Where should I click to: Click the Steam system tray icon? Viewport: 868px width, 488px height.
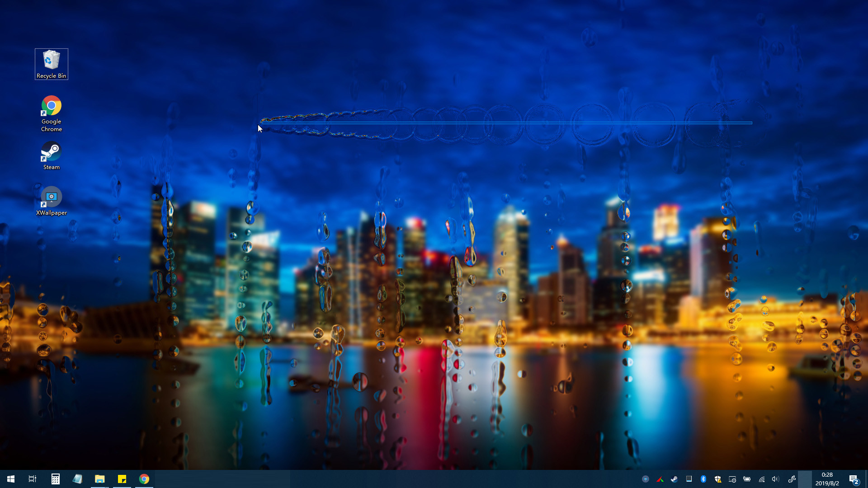674,479
